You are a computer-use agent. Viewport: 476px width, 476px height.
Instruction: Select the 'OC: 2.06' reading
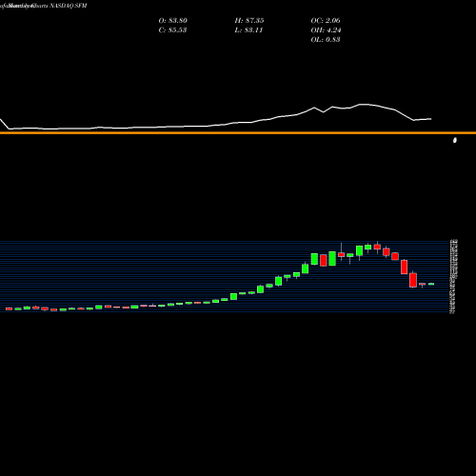point(326,21)
